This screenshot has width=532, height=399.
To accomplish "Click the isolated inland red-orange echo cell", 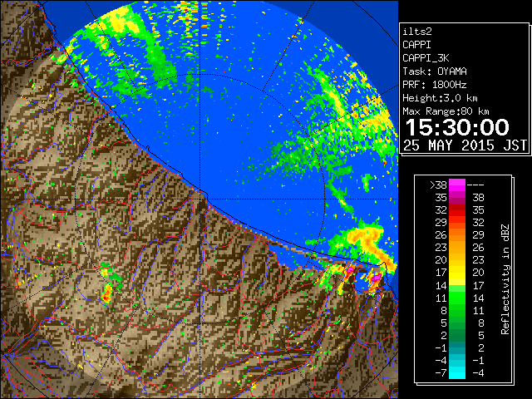I will click(107, 293).
